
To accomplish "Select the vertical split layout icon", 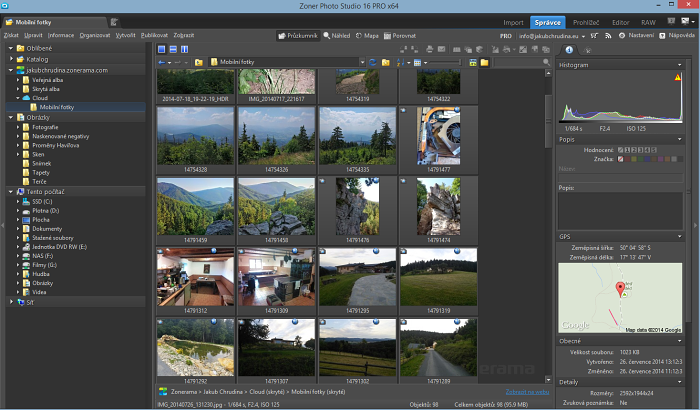I will [184, 49].
